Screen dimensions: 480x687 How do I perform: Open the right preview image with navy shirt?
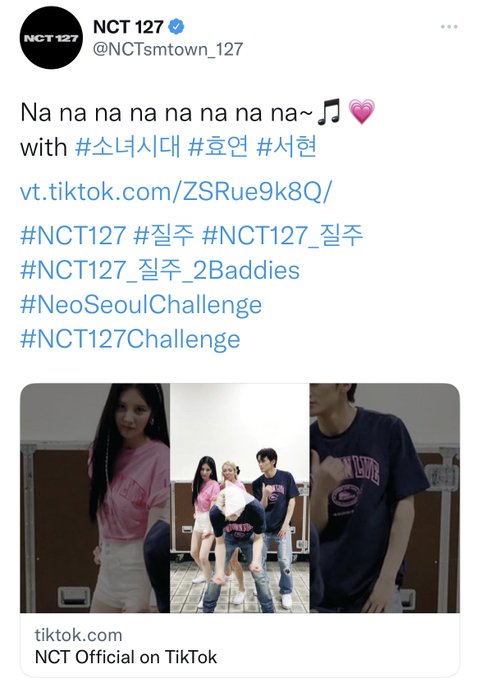click(x=385, y=498)
